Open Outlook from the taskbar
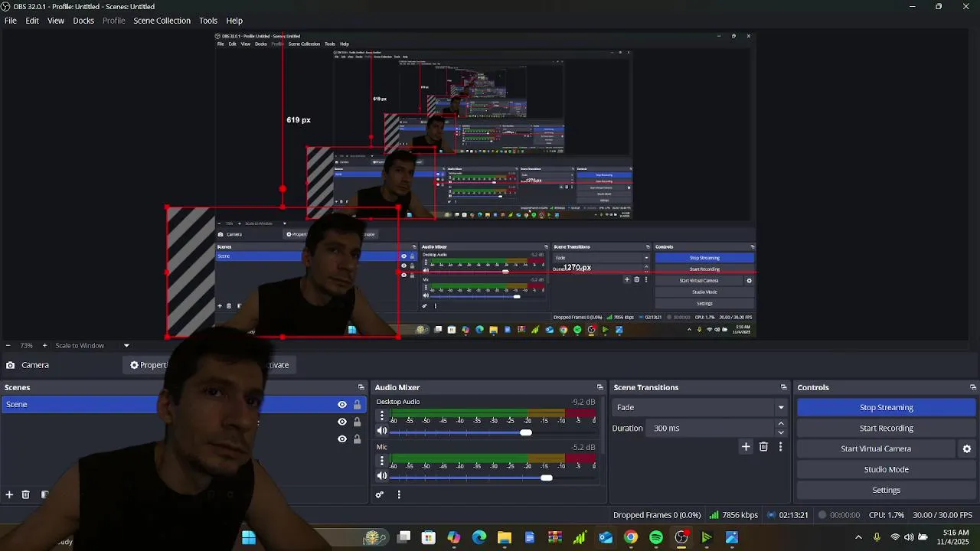The height and width of the screenshot is (551, 980). [606, 537]
